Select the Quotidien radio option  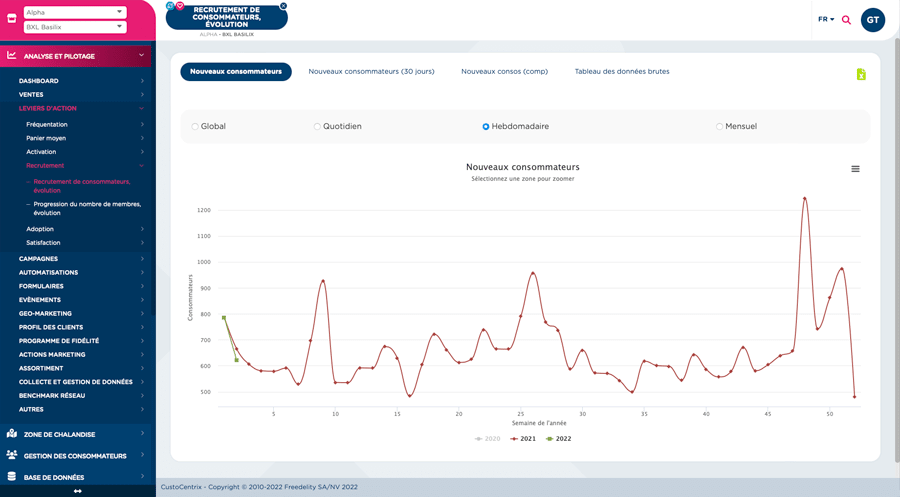pyautogui.click(x=317, y=127)
